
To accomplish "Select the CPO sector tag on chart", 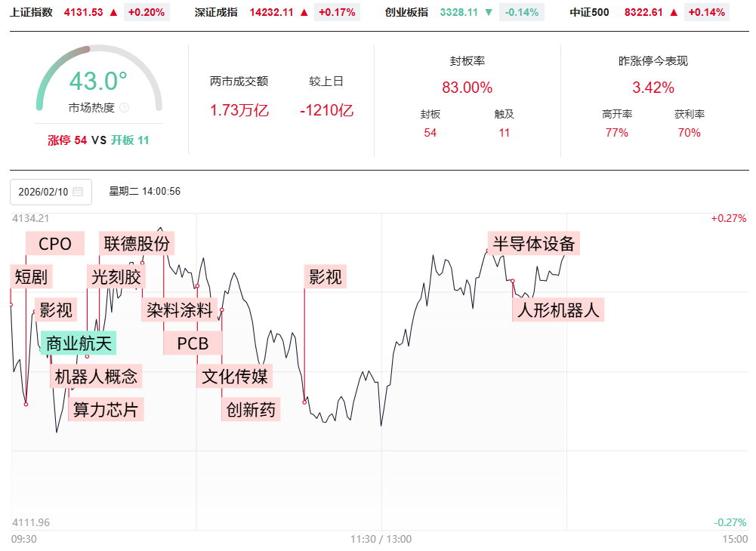I will pos(55,244).
